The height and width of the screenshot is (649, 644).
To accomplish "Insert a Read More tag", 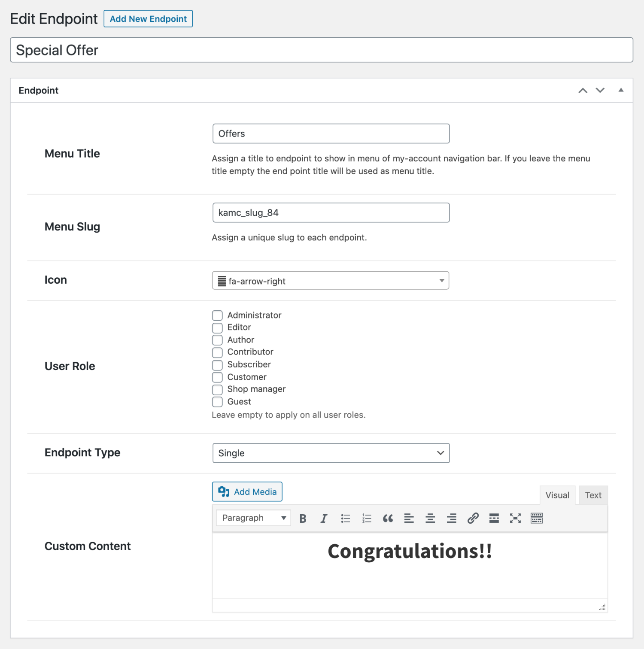I will tap(494, 518).
